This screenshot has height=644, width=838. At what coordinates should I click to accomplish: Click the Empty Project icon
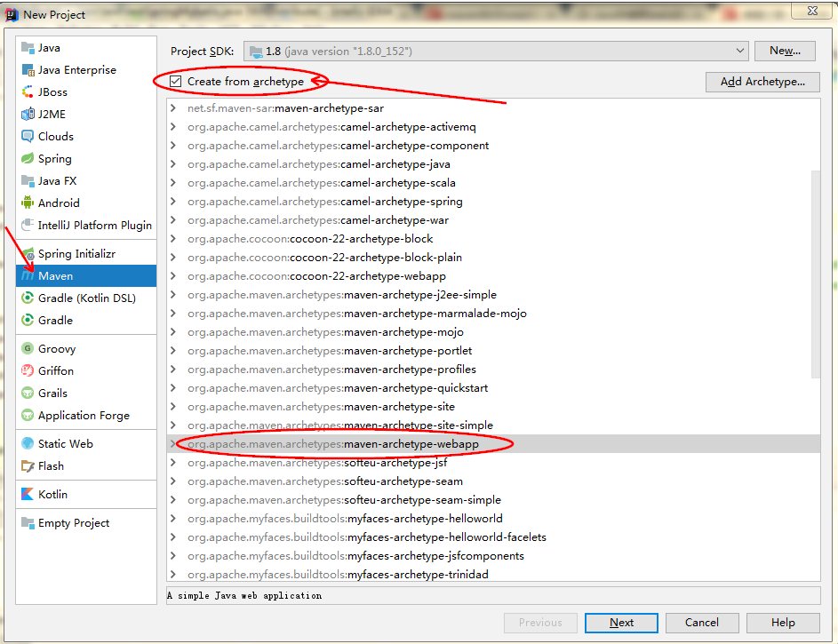pos(28,523)
